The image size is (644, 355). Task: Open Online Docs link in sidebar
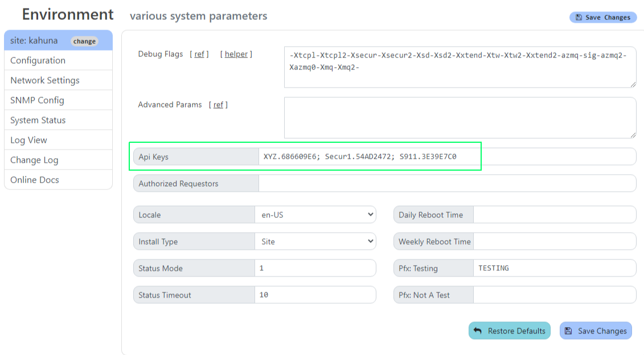[x=35, y=180]
